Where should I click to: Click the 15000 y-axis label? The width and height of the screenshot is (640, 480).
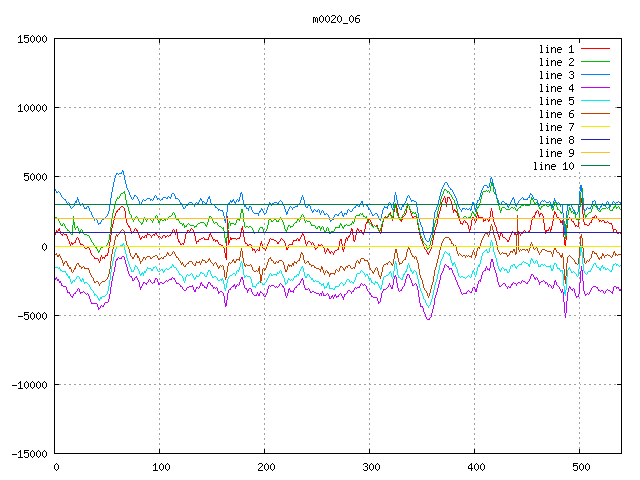[x=28, y=39]
